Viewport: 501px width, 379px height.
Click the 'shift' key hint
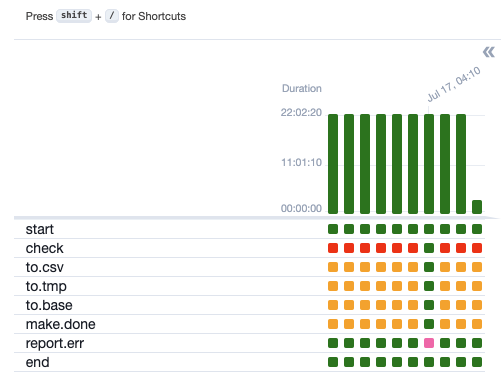(x=74, y=15)
